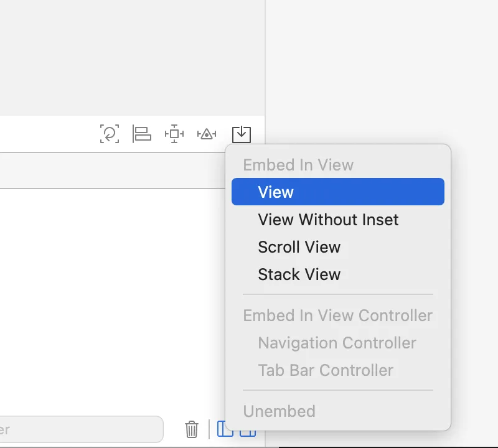Screen dimensions: 498x448
Task: Click the Unembed menu item
Action: pos(279,411)
